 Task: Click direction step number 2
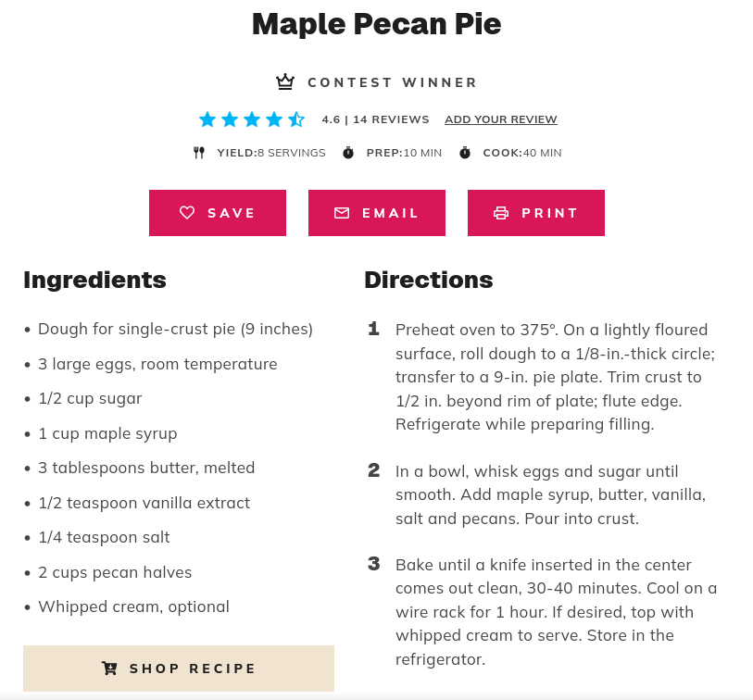coord(374,470)
